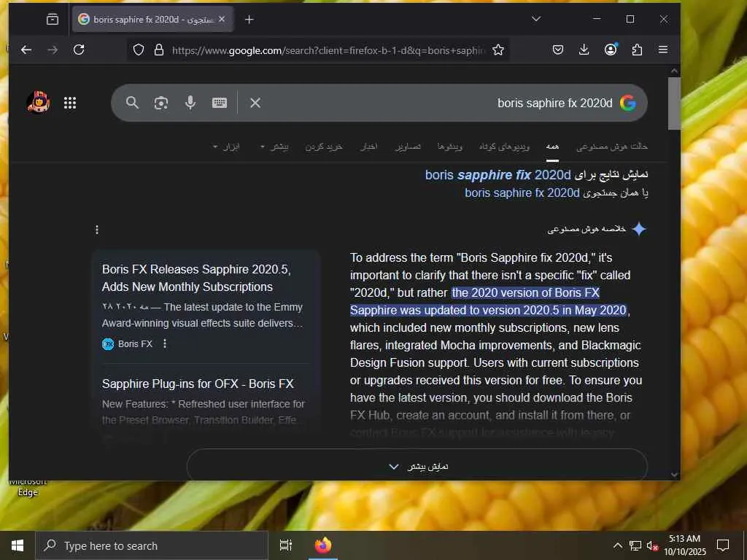Click the highlighted 2020 version sentence
Viewport: 747px width, 560px height.
click(489, 301)
